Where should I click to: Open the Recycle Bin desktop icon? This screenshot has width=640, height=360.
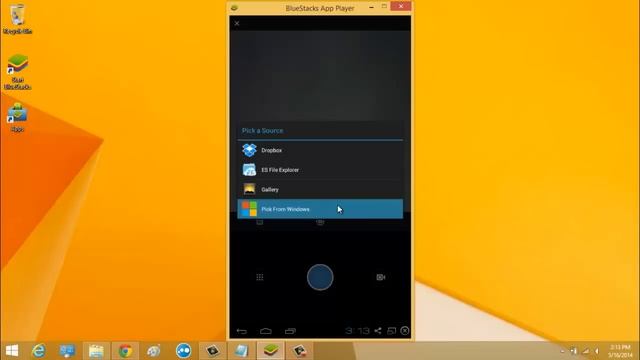pos(18,19)
